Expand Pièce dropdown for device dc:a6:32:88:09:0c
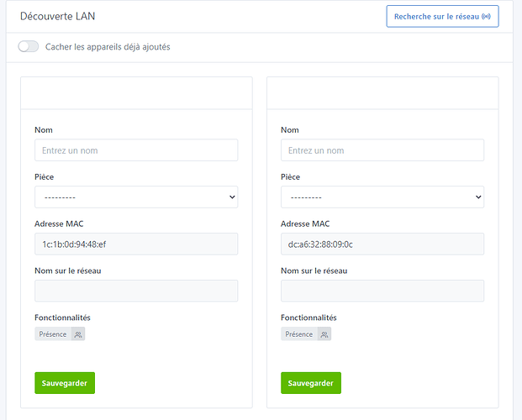522x420 pixels. (x=382, y=197)
